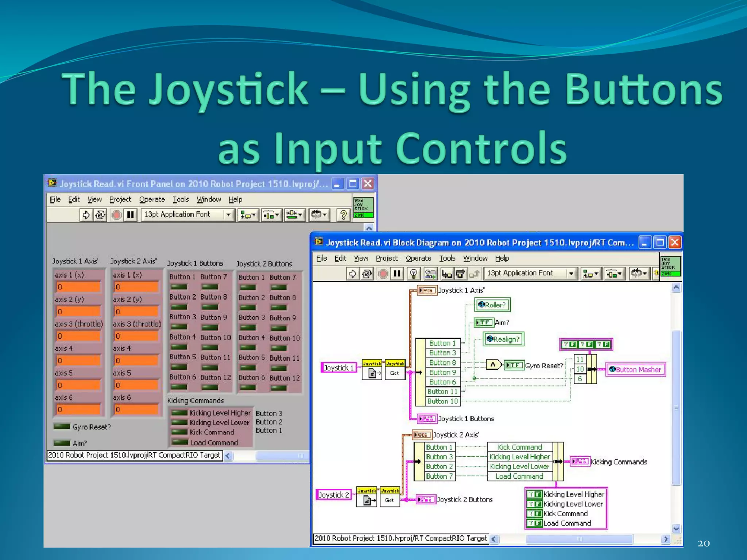The height and width of the screenshot is (560, 747).
Task: Toggle Kick Command boolean in Kicking Commands
Action: coord(179,432)
